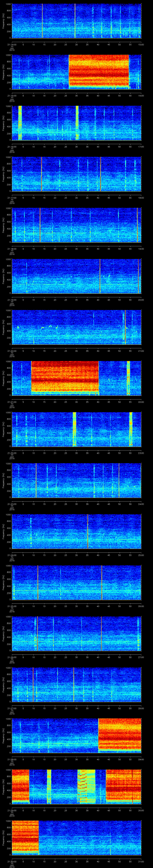Click the 21:20:00 start time label
This screenshot has width=153, height=868.
tap(12, 351)
